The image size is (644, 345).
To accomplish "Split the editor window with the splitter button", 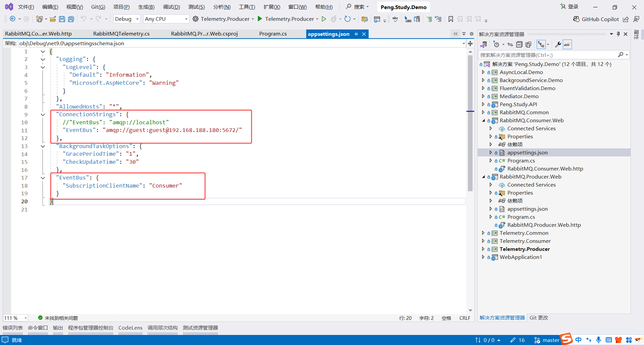I will pos(470,44).
